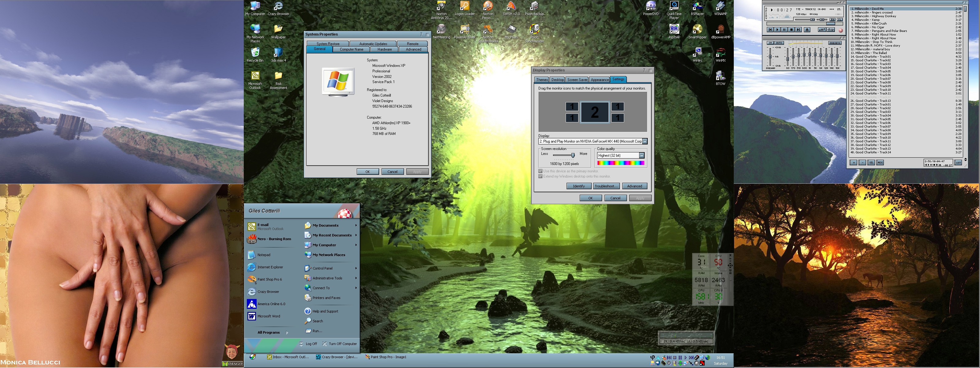This screenshot has width=980, height=368.
Task: Click Identify button in Display Properties
Action: (x=579, y=186)
